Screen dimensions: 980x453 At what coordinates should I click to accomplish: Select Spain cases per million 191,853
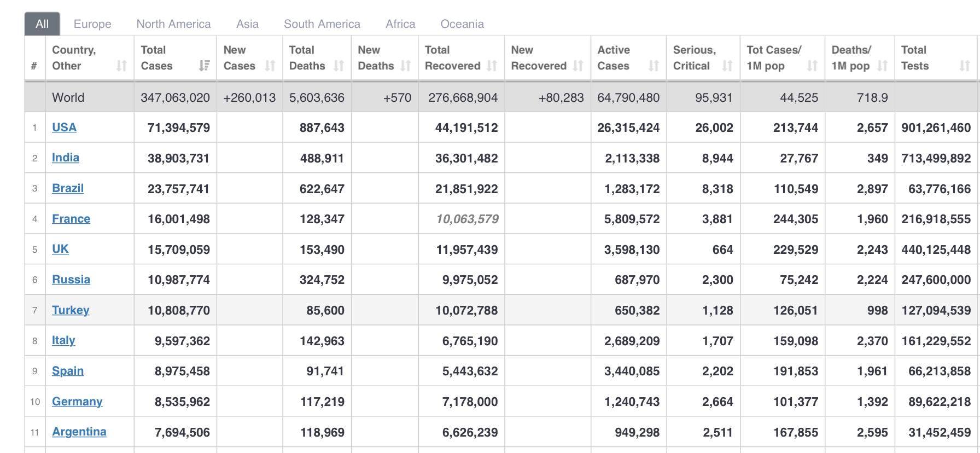click(796, 371)
